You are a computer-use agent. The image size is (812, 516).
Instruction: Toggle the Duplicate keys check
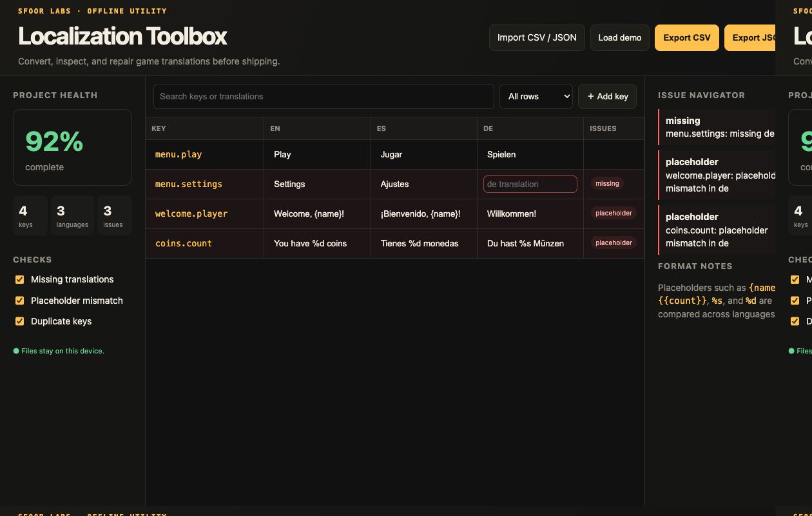[19, 321]
